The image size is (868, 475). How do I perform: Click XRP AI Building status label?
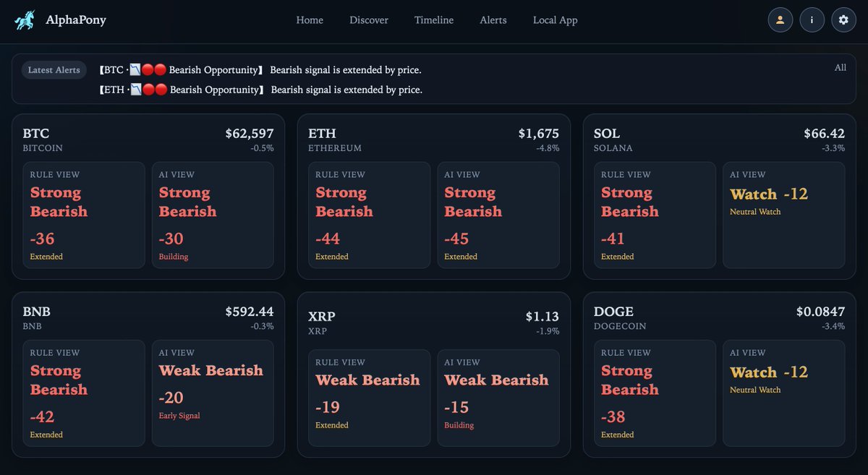459,425
